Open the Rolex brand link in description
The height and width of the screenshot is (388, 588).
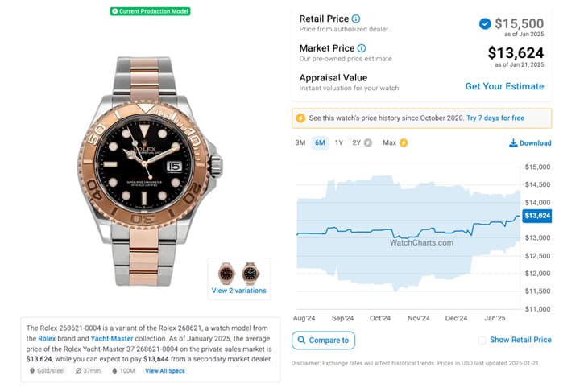[x=47, y=339]
